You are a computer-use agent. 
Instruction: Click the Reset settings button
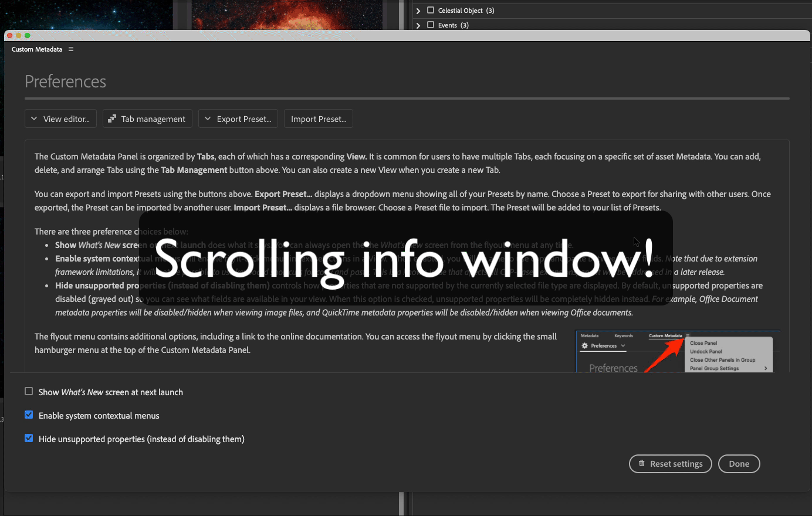[x=671, y=464]
